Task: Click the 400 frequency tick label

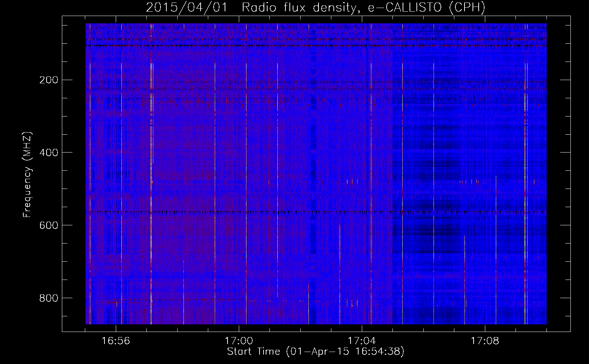Action: coord(48,153)
